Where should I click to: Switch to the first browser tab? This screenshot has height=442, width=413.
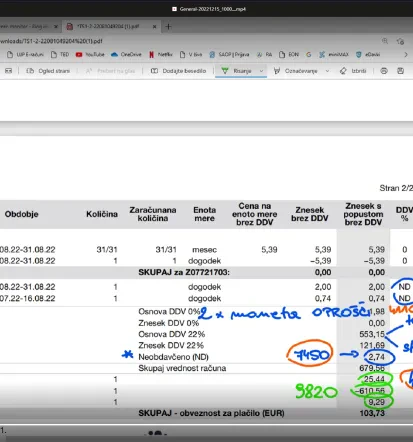[x=28, y=26]
